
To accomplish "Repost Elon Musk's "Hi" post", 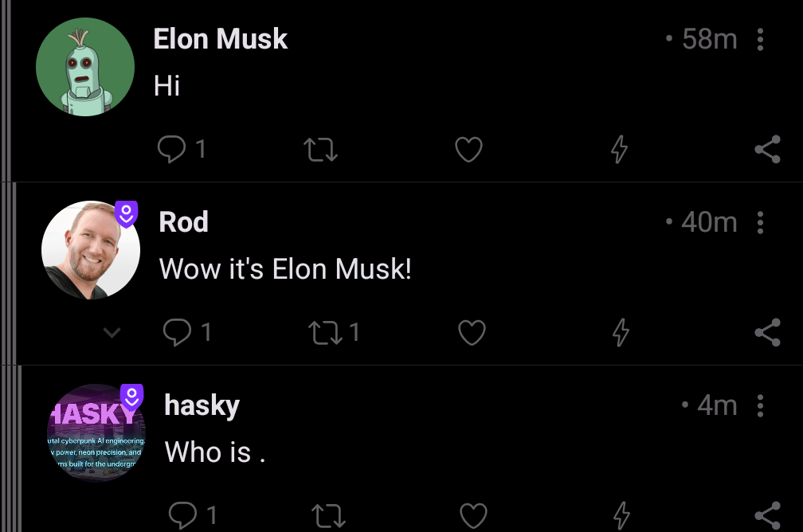I will point(322,150).
